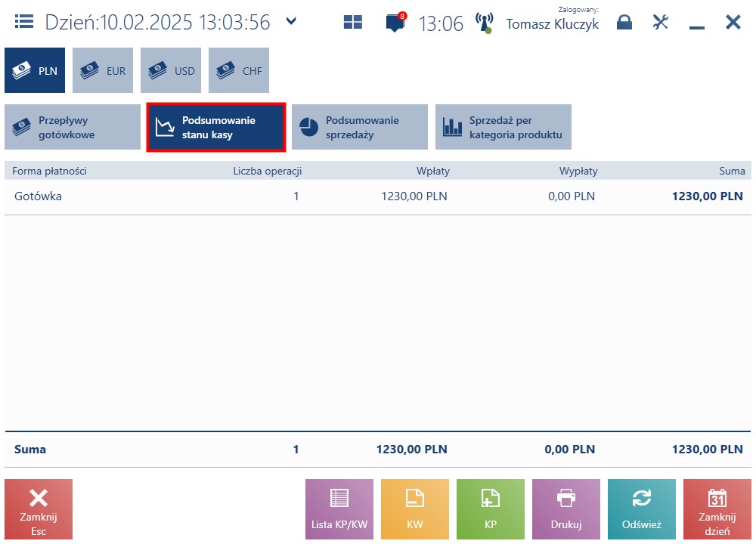Open the wrench and screwdriver settings icon

tap(661, 22)
